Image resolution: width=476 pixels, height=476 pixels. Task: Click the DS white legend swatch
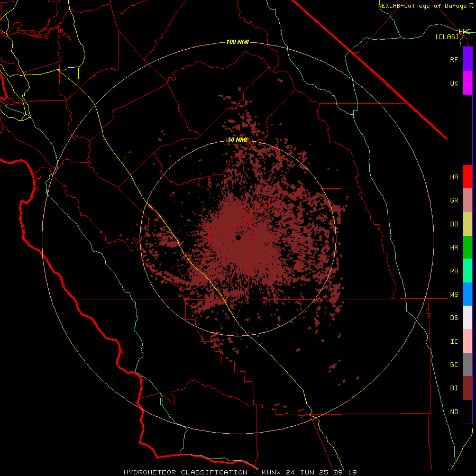[467, 317]
